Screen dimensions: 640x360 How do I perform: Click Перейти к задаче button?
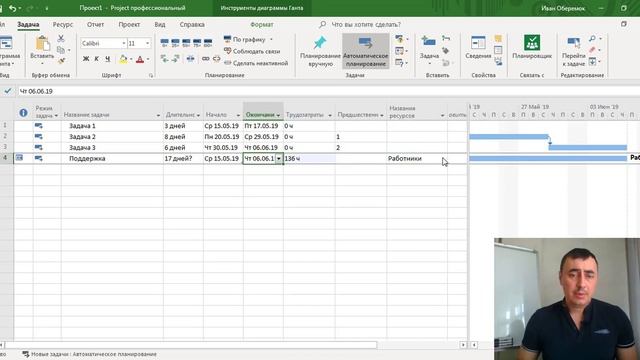point(573,51)
